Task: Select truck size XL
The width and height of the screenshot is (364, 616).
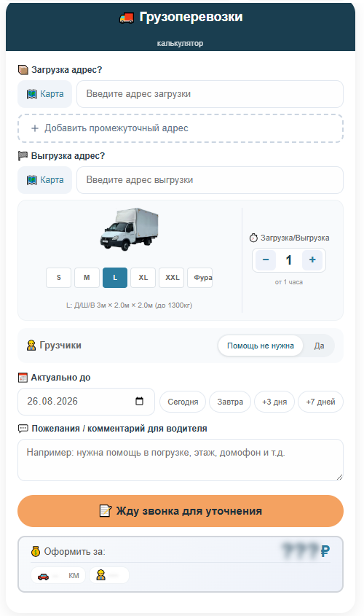Action: point(143,277)
